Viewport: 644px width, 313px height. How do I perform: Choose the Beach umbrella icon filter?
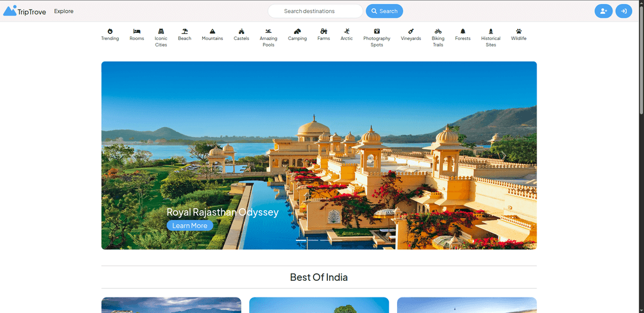[x=185, y=34]
